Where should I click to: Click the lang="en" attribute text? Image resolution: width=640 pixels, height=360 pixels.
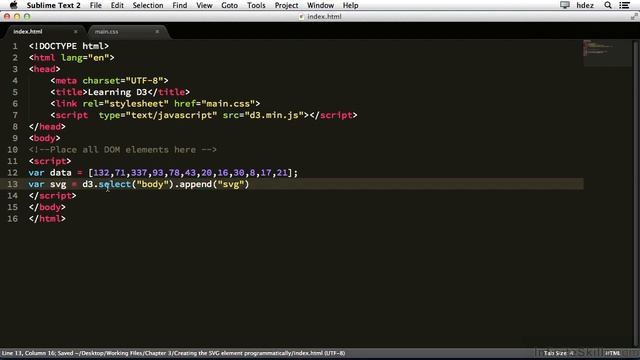click(85, 58)
